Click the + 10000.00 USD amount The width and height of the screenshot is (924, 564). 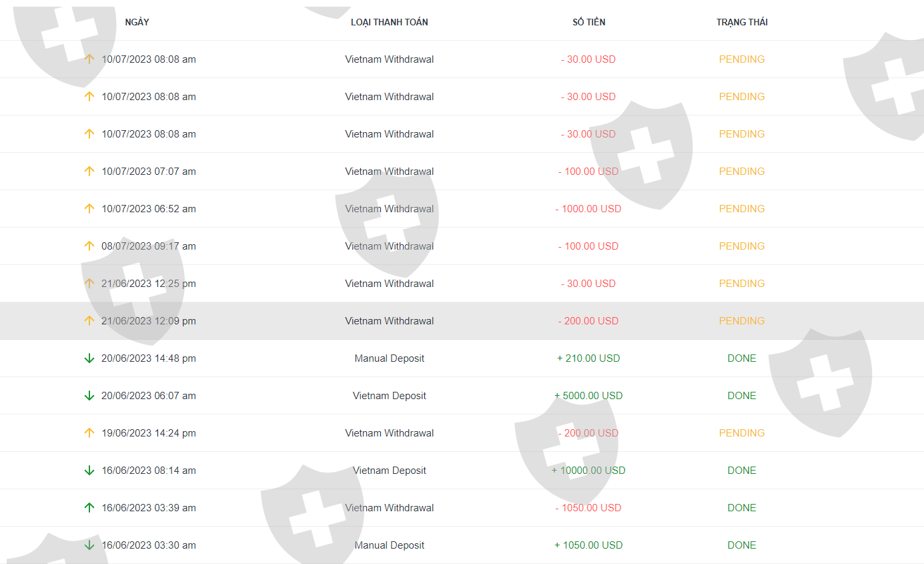(588, 471)
